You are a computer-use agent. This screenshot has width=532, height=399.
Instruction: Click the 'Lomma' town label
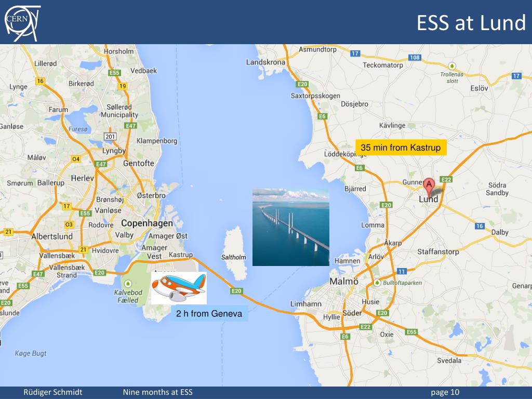click(373, 225)
